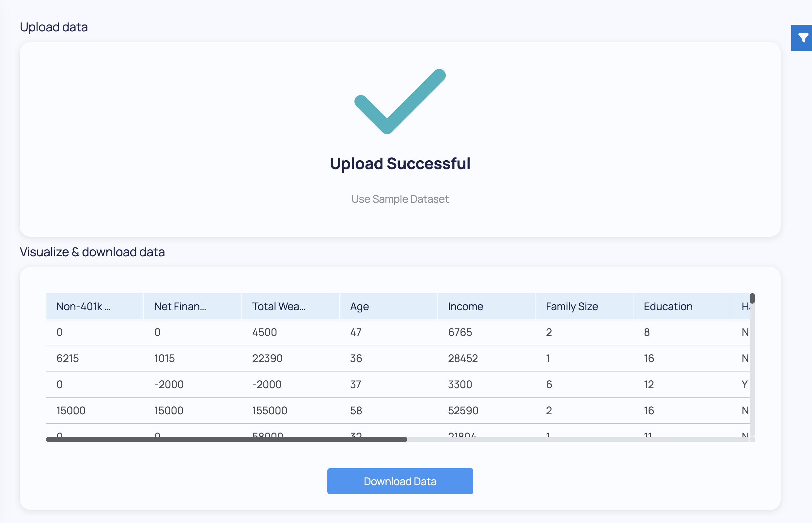The image size is (812, 523).
Task: Select the Age cell 37
Action: tap(388, 385)
